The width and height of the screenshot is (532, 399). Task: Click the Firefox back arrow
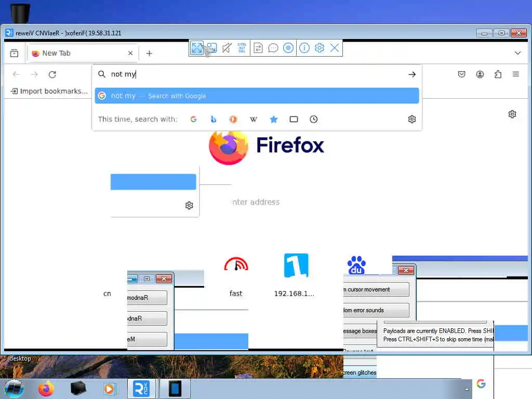click(x=16, y=74)
